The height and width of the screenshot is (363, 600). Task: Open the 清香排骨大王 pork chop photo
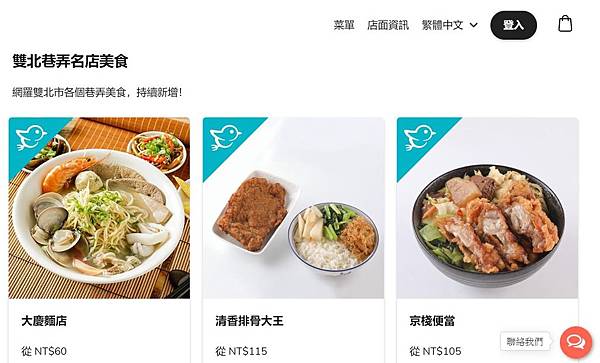[x=293, y=208]
